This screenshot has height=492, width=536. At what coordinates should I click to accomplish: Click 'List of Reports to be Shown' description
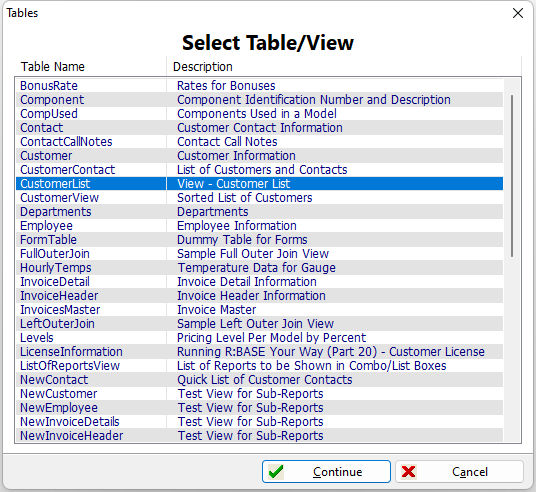tap(311, 366)
